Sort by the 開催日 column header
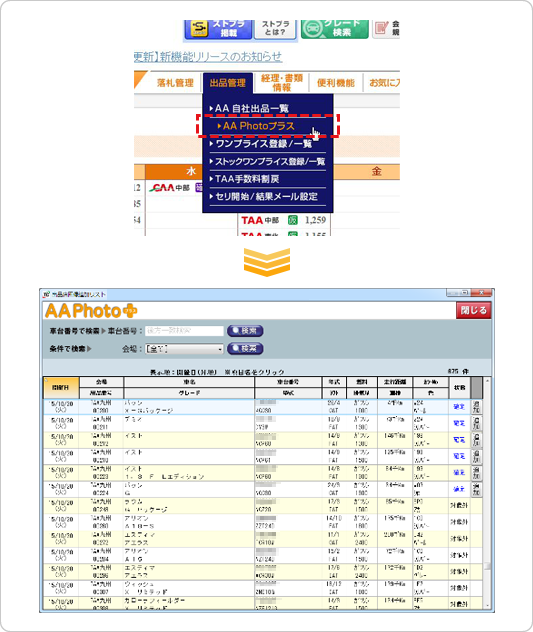Image resolution: width=533 pixels, height=632 pixels. coord(61,387)
